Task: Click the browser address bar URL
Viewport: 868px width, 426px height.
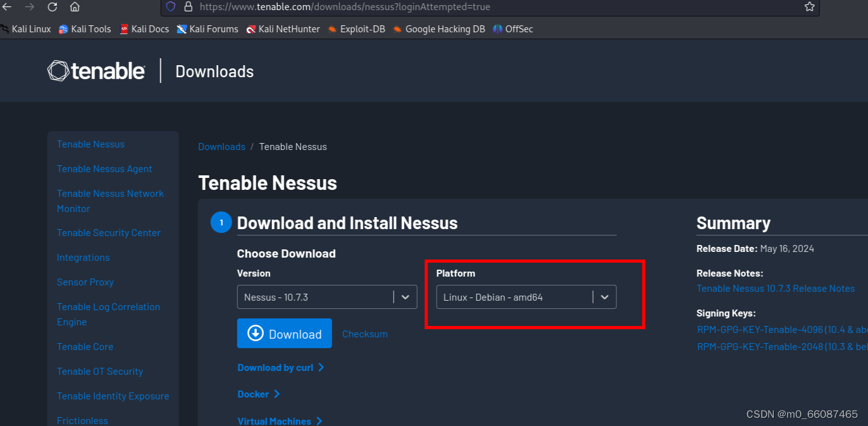Action: pos(345,6)
